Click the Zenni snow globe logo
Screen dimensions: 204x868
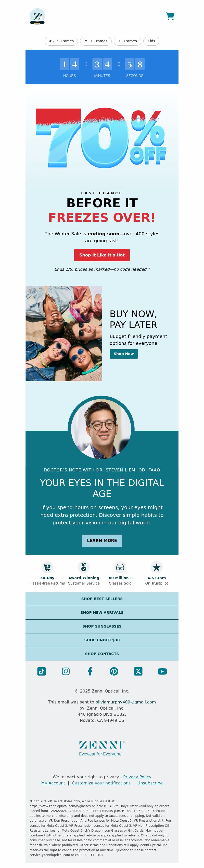pos(37,17)
